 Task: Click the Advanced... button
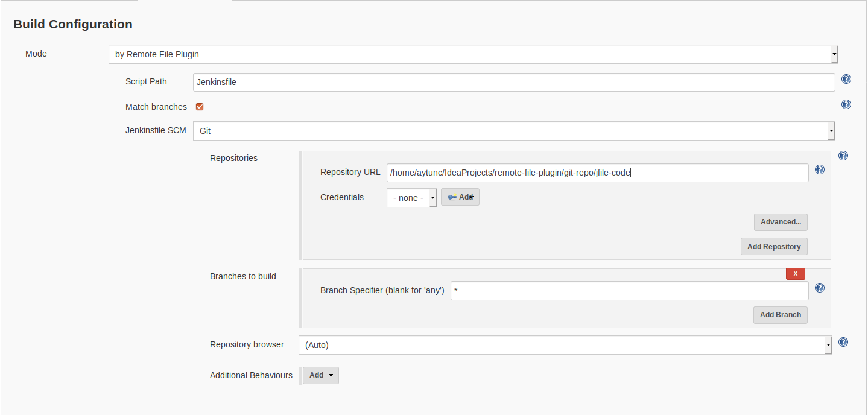pyautogui.click(x=781, y=222)
